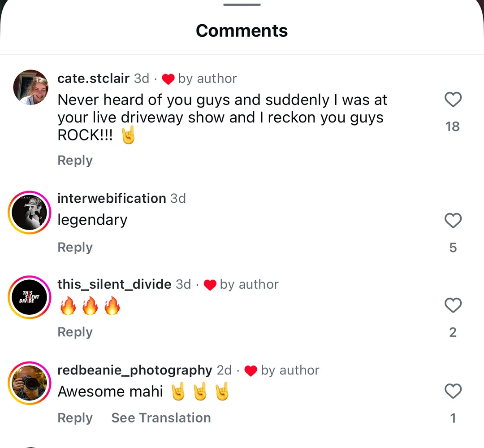This screenshot has height=448, width=484.
Task: Tap the 18 likes count to see likers
Action: point(453,126)
